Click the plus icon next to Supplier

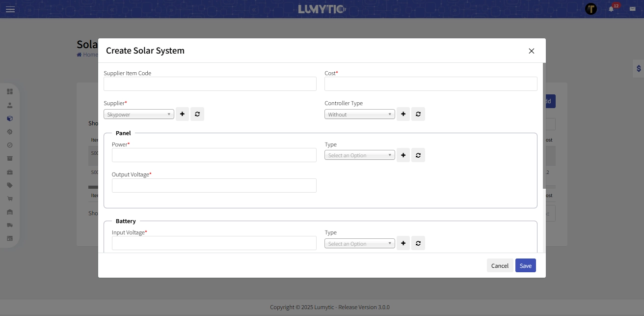182,114
